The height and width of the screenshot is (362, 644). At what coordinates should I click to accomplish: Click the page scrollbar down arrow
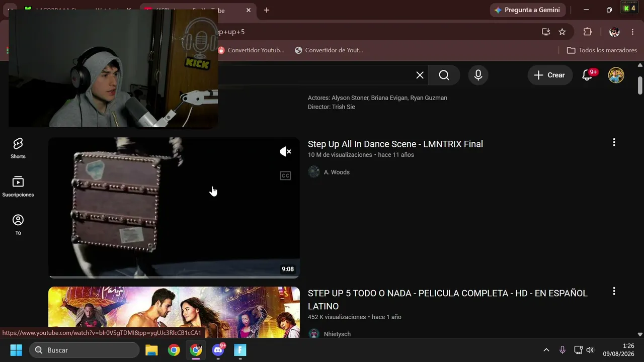(x=640, y=334)
